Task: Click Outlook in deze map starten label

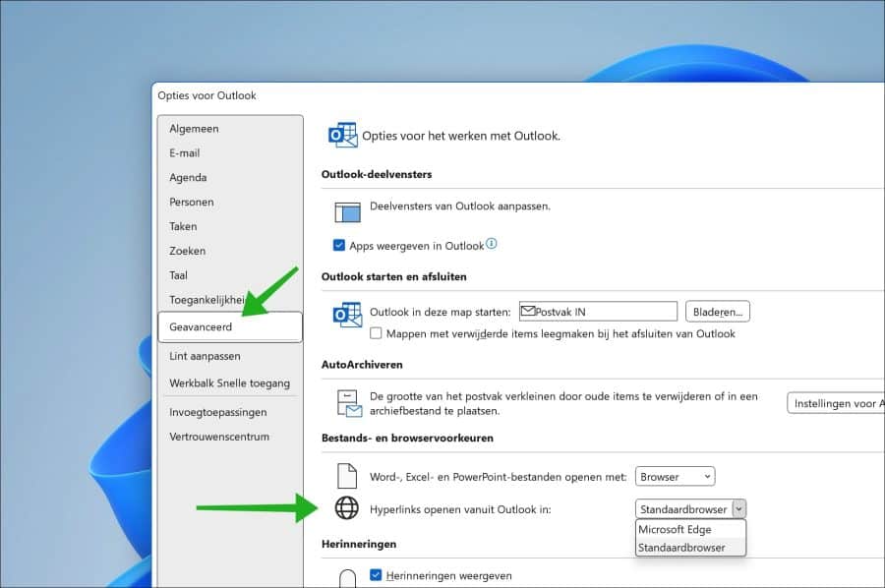Action: tap(440, 312)
